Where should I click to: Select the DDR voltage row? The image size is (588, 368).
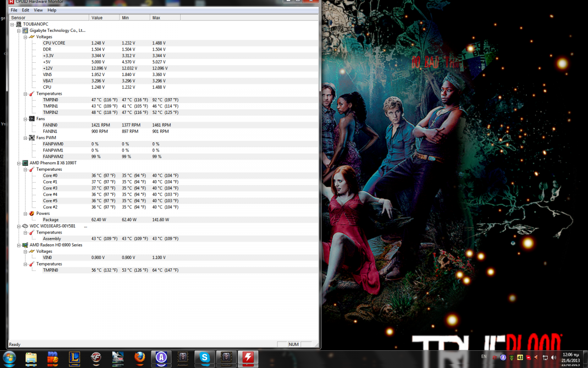[x=164, y=50]
